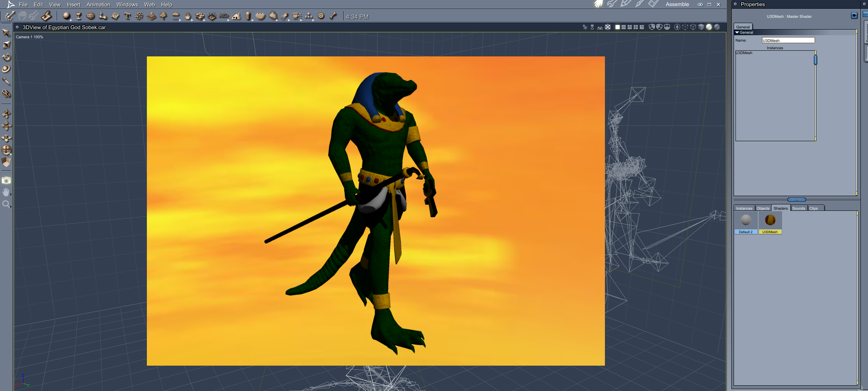Select the U3DMesh shader thumbnail
This screenshot has width=868, height=391.
[770, 223]
